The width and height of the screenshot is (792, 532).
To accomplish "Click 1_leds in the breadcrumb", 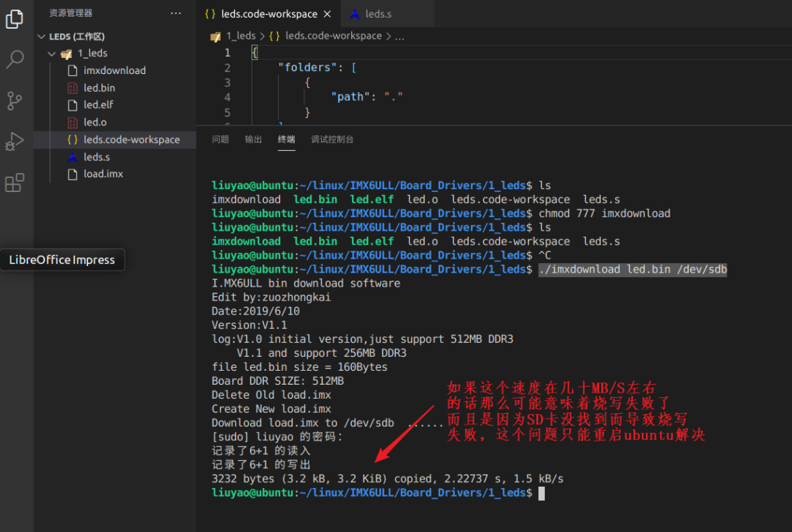I will [241, 36].
